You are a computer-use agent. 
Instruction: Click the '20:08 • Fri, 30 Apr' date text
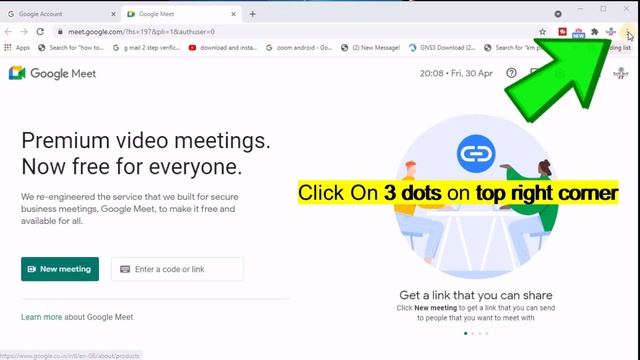point(456,73)
